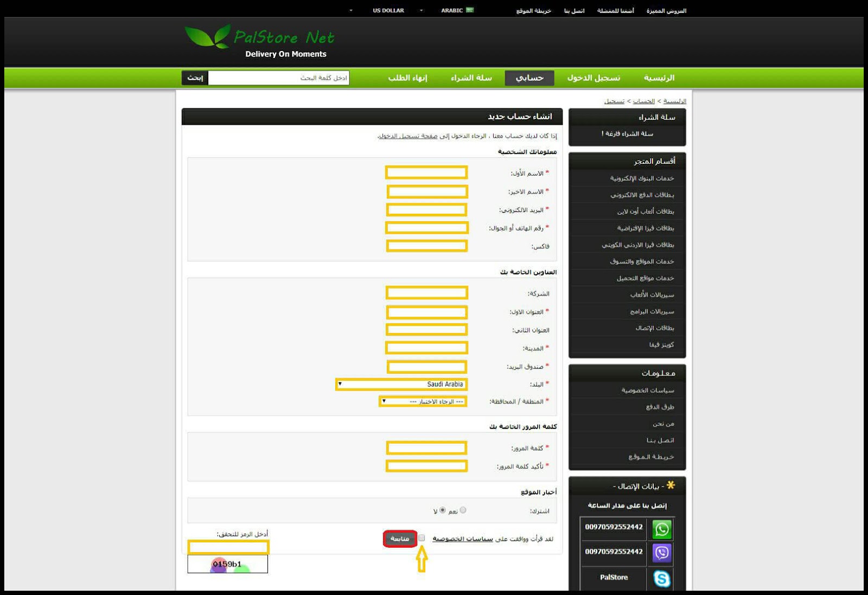Viewport: 868px width, 595px height.
Task: Go to تسجيل الدخول menu item
Action: click(x=593, y=78)
